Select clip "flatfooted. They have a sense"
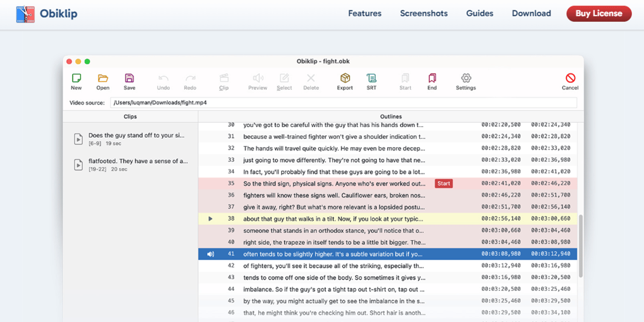 tap(130, 165)
